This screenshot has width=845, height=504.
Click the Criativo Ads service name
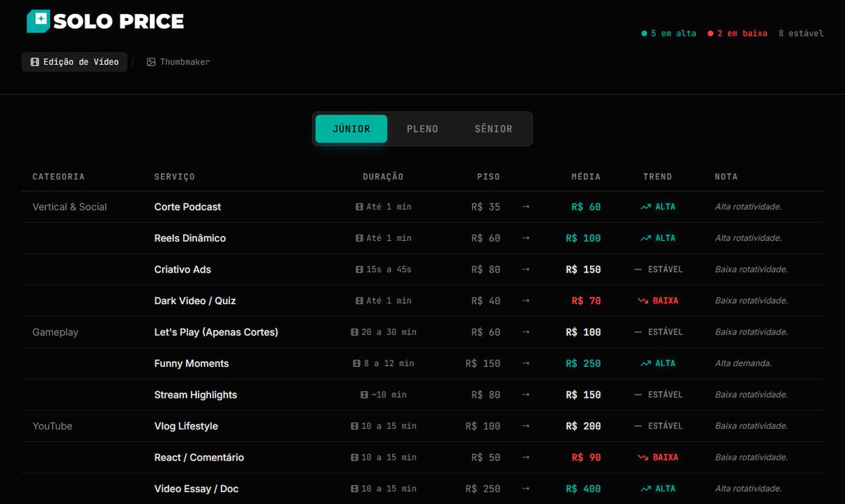coord(182,270)
